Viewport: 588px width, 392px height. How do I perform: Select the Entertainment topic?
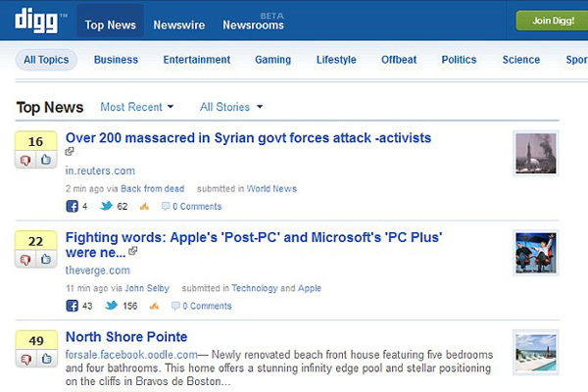pos(197,60)
